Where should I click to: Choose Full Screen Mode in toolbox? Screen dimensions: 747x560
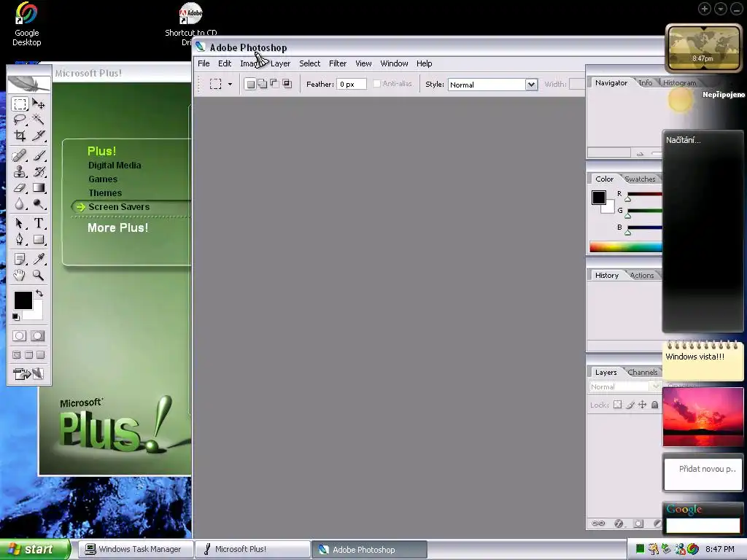[41, 355]
